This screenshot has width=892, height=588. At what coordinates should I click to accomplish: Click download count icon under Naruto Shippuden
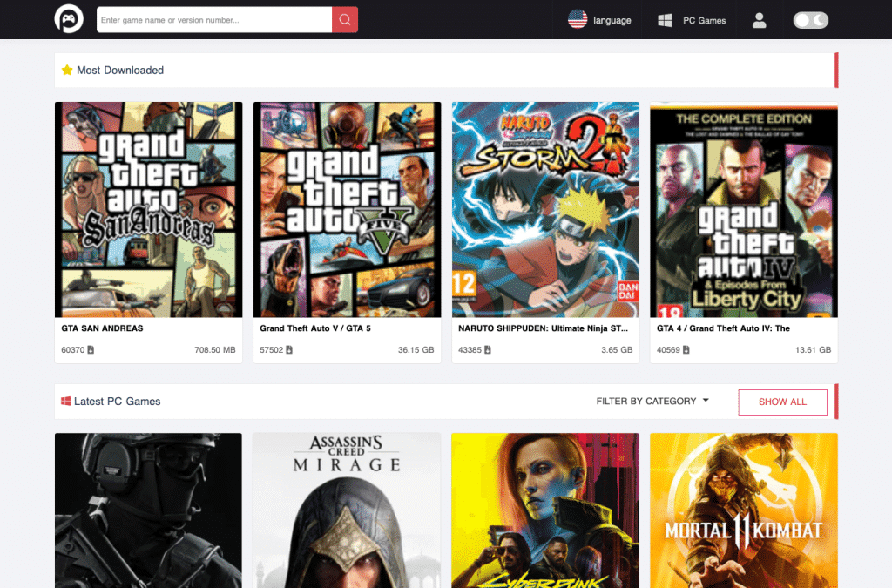(x=488, y=349)
